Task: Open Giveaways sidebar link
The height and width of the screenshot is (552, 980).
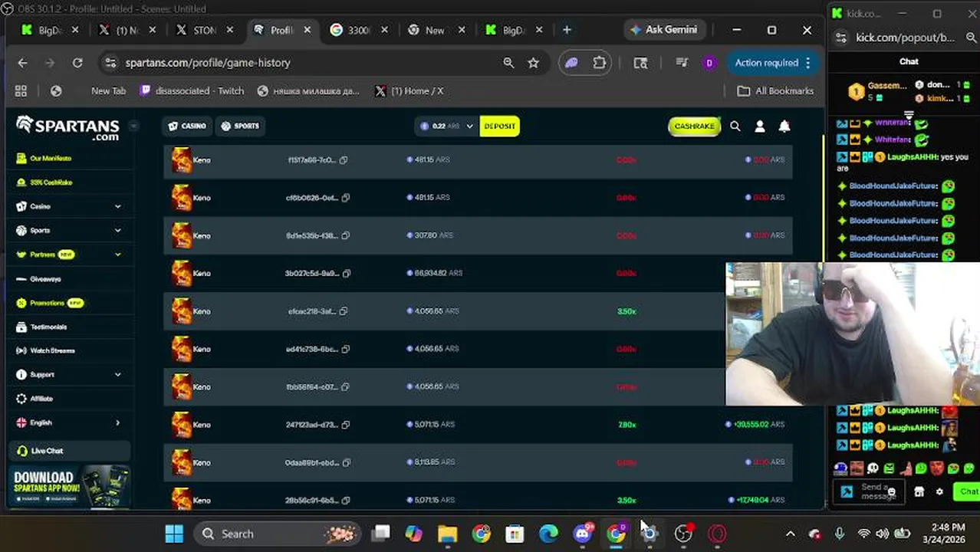Action: coord(44,279)
